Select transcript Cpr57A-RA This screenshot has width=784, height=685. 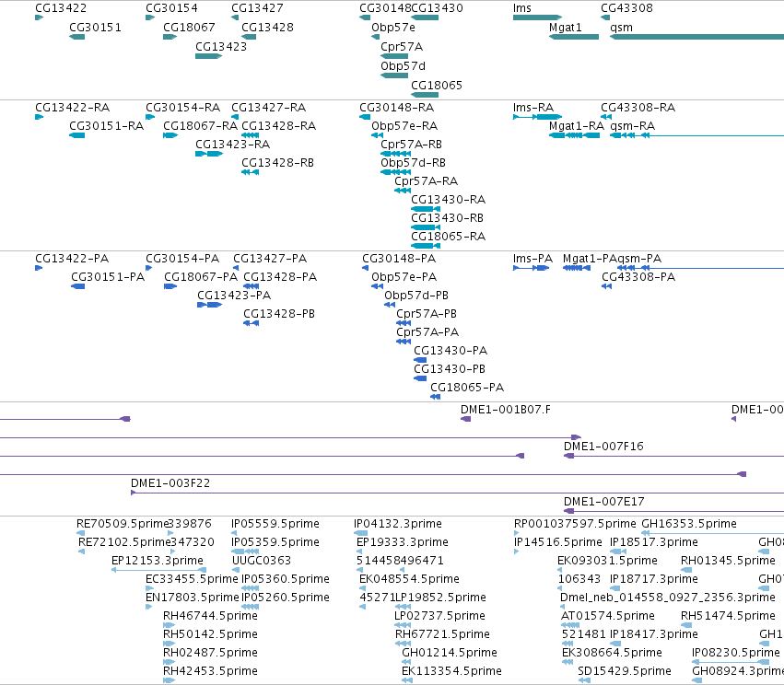coord(403,191)
